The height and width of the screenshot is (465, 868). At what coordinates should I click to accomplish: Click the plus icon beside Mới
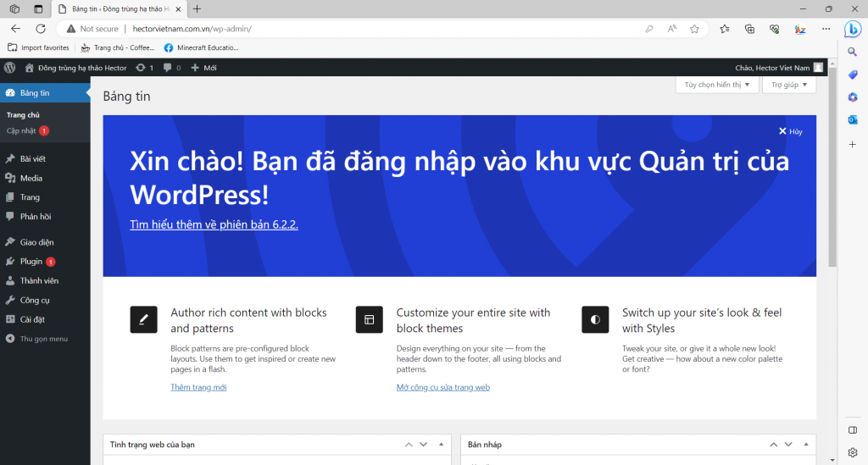pos(195,68)
